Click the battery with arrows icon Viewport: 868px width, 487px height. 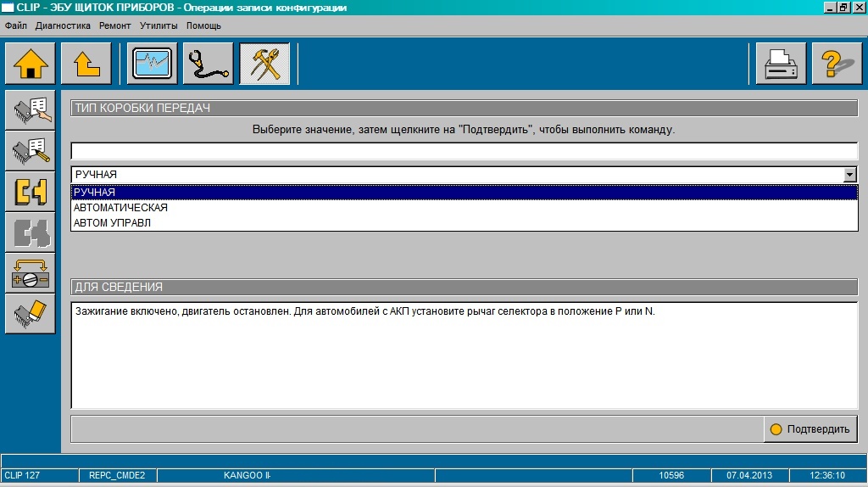click(31, 273)
